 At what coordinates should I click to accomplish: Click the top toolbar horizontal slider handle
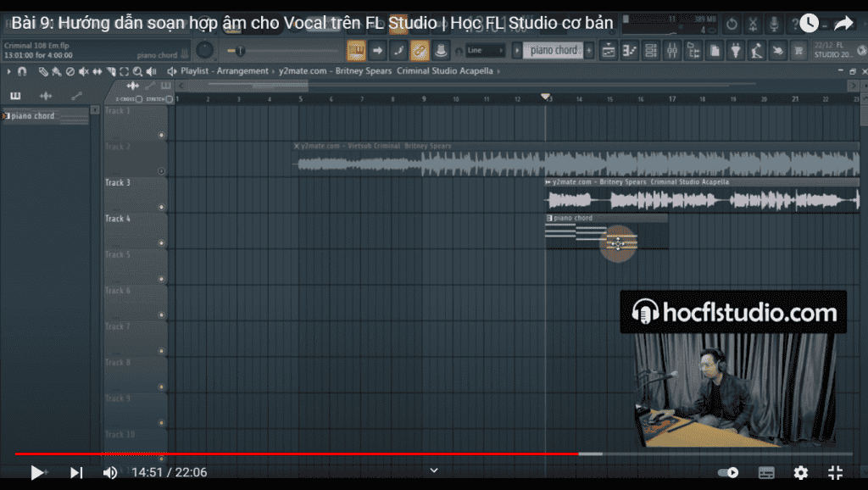tap(240, 51)
